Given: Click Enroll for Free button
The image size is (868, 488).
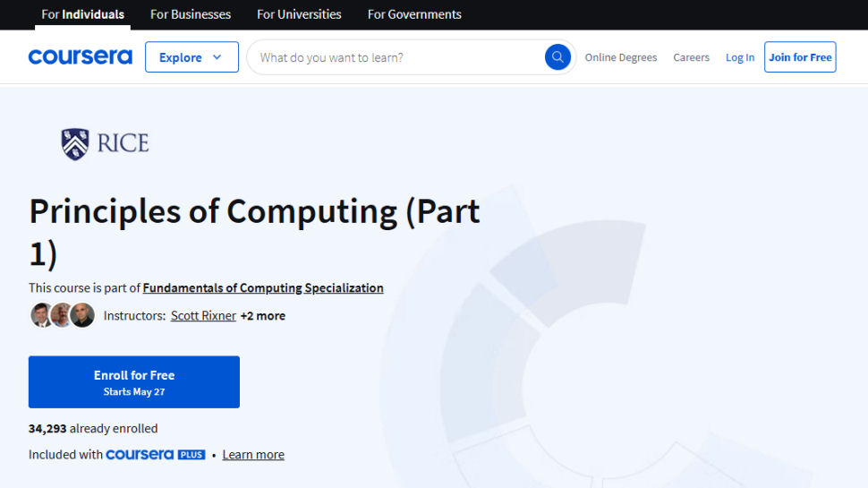Looking at the screenshot, I should tap(134, 382).
